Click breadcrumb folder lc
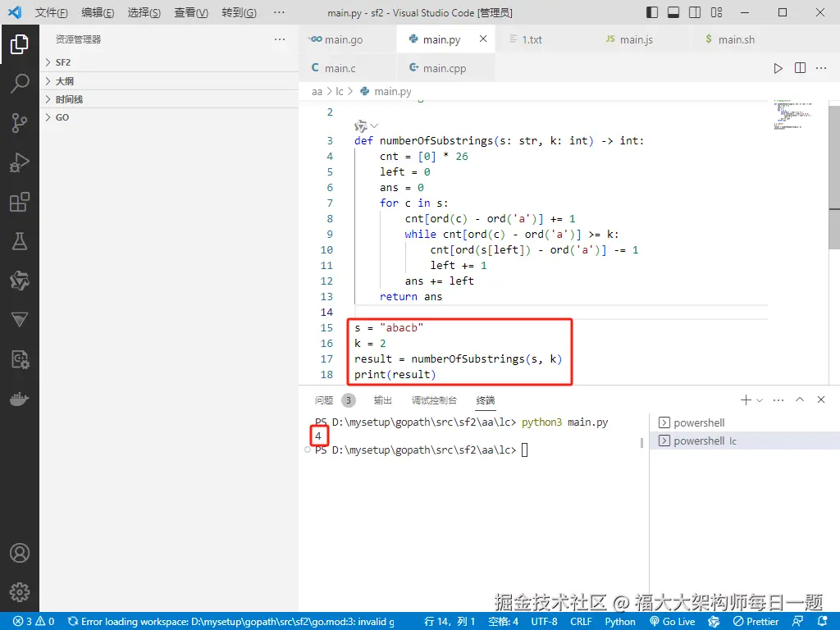 (339, 92)
